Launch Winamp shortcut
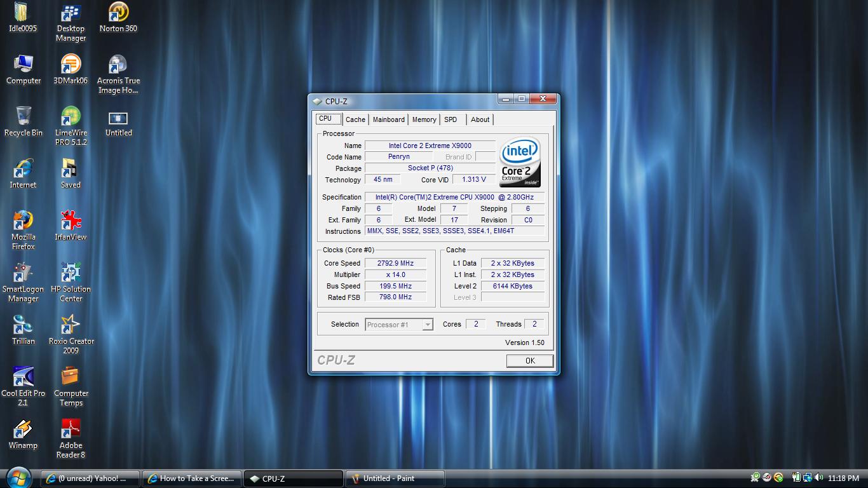868x488 pixels. click(x=24, y=434)
